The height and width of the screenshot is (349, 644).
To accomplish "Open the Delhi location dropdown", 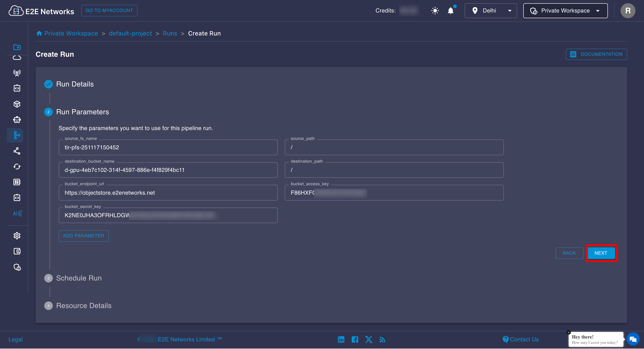I will (x=490, y=11).
